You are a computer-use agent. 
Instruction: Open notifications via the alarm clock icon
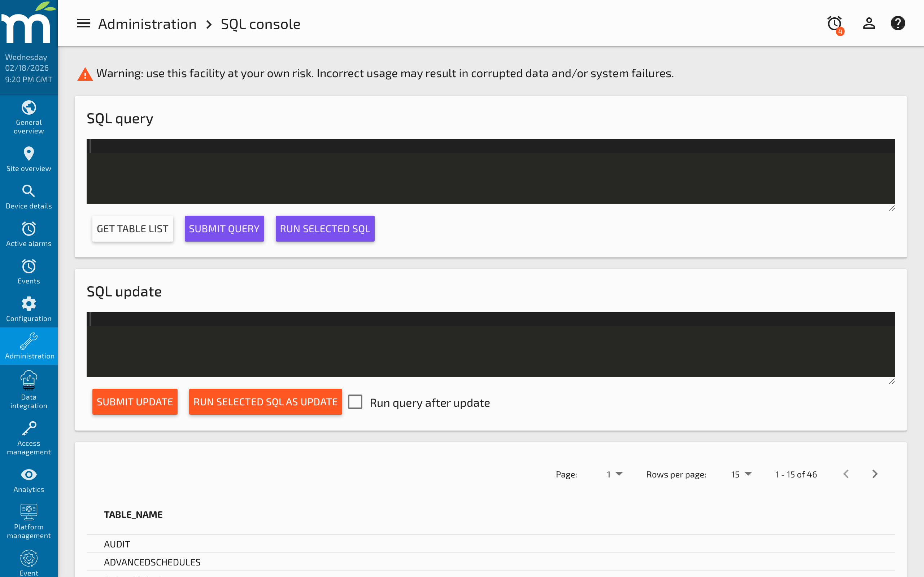click(834, 23)
